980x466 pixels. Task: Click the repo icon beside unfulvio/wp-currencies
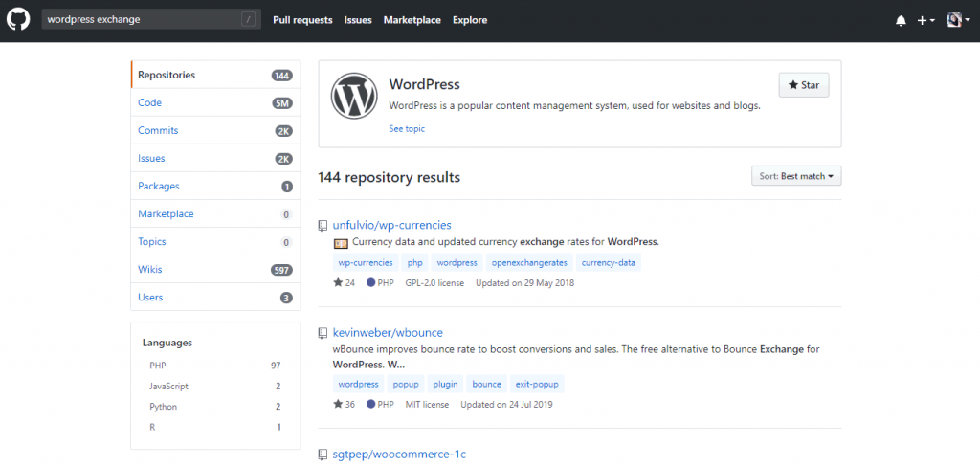(323, 226)
